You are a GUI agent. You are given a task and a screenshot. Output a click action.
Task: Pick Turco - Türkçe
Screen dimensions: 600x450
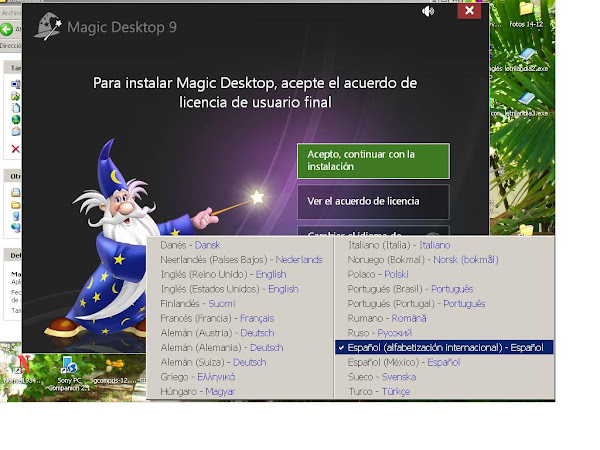click(x=379, y=391)
